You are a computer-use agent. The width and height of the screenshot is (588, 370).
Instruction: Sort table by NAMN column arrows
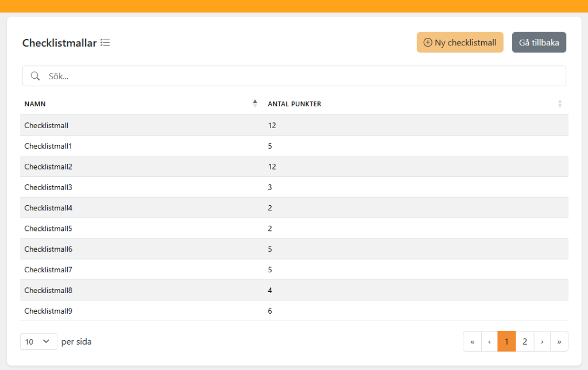tap(255, 103)
